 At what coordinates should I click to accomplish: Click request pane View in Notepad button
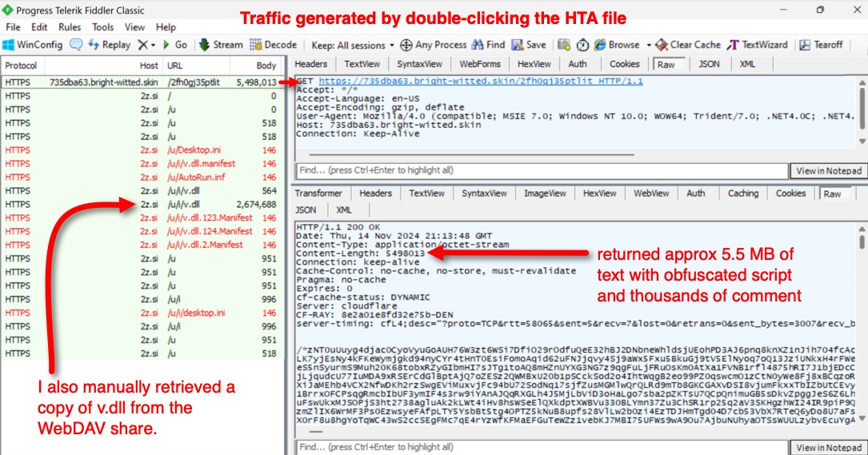[x=829, y=170]
